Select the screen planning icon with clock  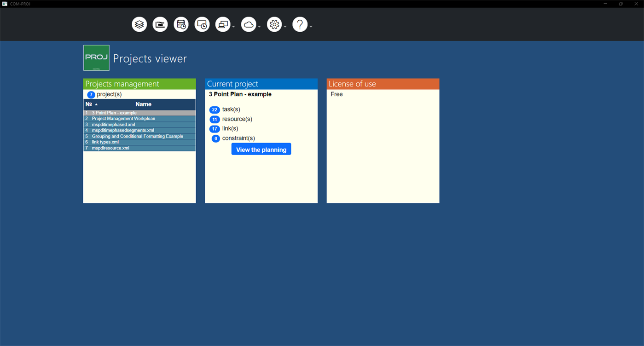point(202,24)
